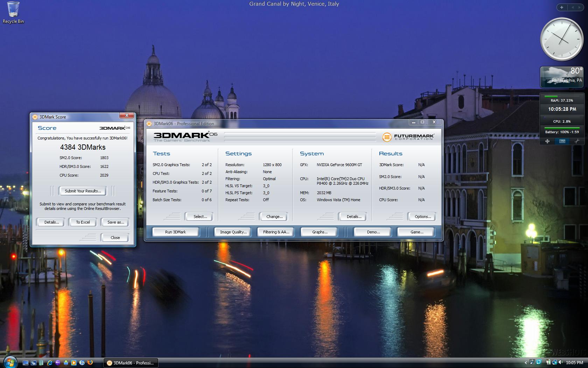Image resolution: width=588 pixels, height=368 pixels.
Task: Click the 3DMark Score window title icon
Action: (x=35, y=117)
